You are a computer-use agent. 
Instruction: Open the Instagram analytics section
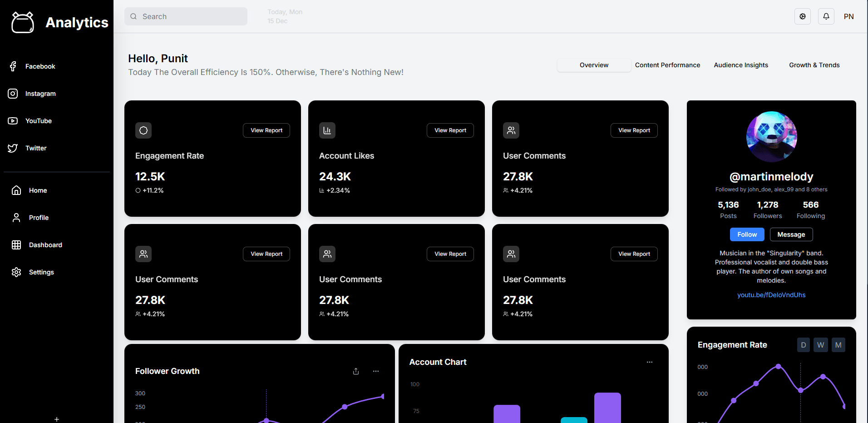pos(40,94)
